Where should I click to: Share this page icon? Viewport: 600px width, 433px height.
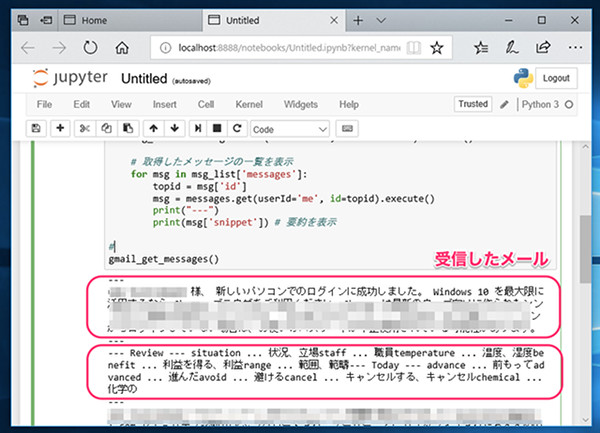pyautogui.click(x=543, y=47)
